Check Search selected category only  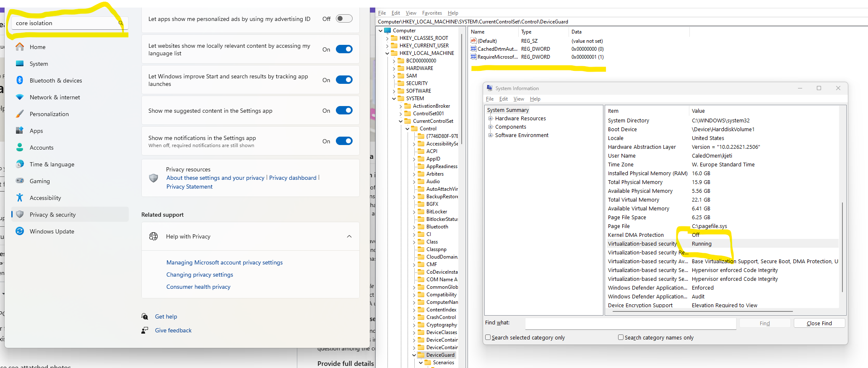pos(488,337)
